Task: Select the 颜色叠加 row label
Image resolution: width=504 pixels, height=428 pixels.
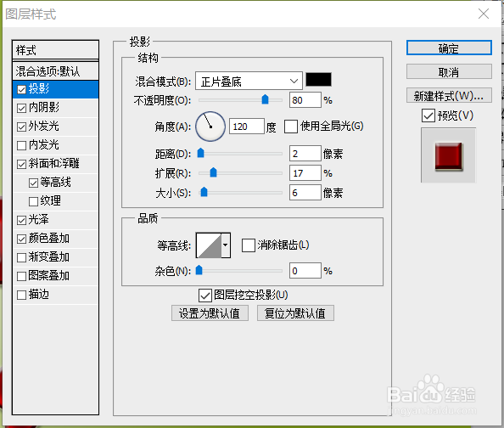Action: coord(49,239)
